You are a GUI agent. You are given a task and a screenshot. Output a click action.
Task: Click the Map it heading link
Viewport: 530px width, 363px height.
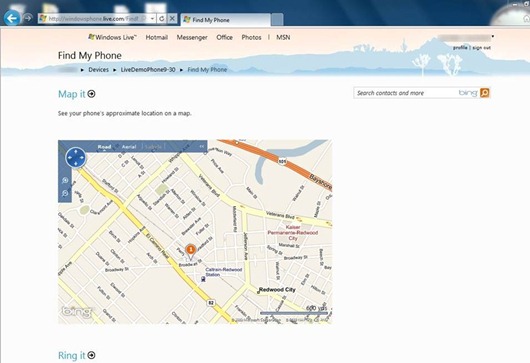coord(72,94)
